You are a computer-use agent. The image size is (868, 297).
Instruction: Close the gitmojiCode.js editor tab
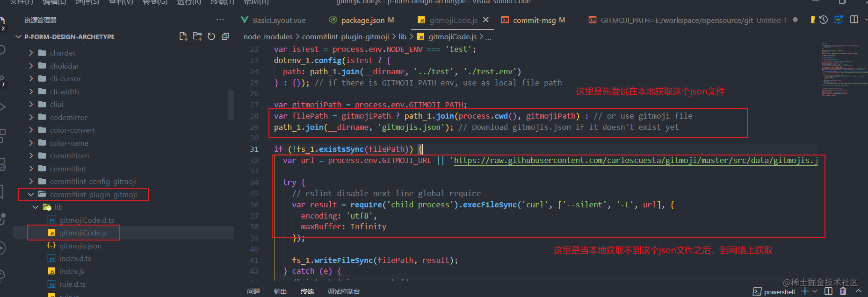(486, 20)
